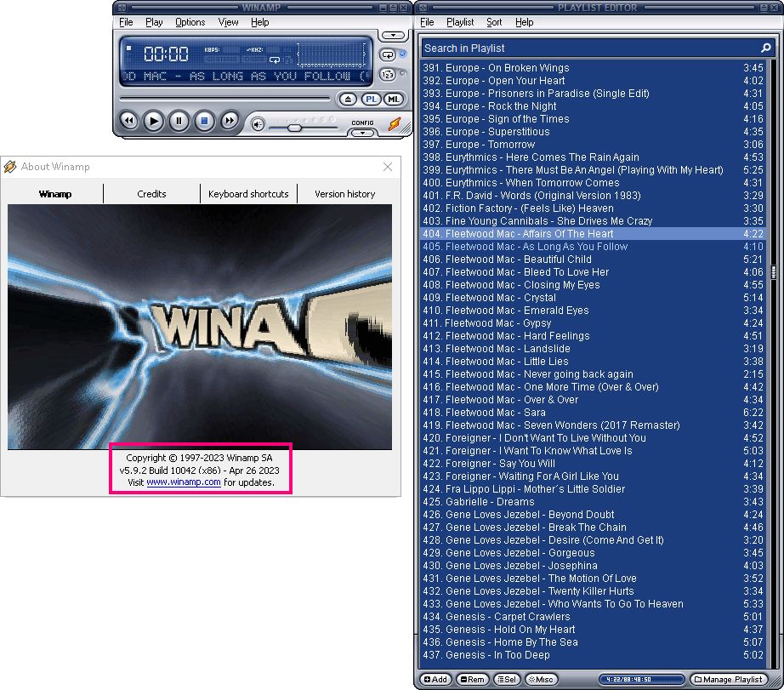Click the magnifier icon in the playlist search

[765, 48]
